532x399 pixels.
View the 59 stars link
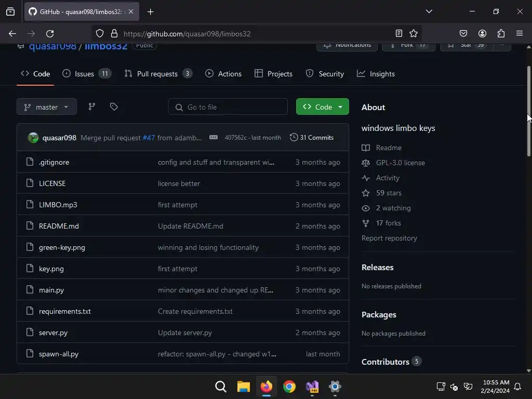[389, 193]
